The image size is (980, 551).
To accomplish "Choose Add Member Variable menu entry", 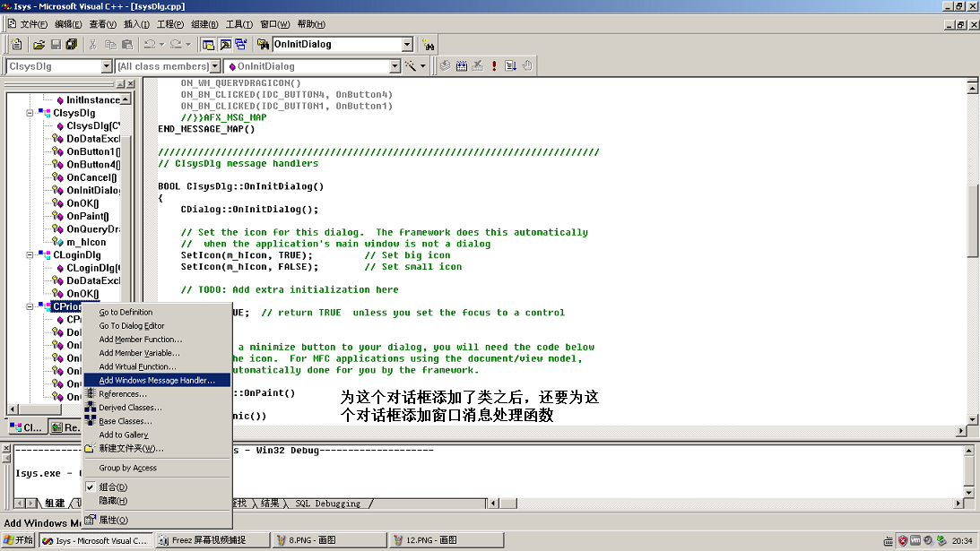I will tap(157, 354).
